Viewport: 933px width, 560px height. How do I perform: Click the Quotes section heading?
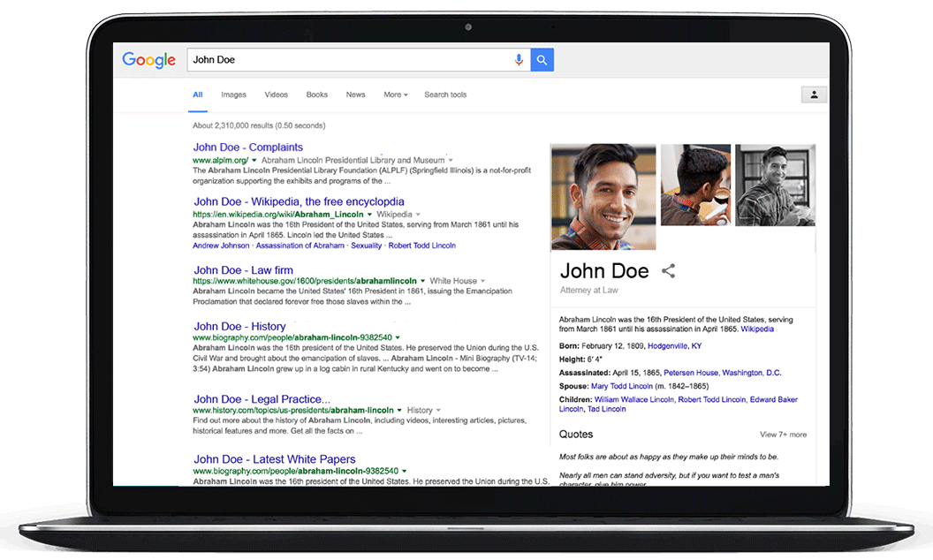click(576, 435)
